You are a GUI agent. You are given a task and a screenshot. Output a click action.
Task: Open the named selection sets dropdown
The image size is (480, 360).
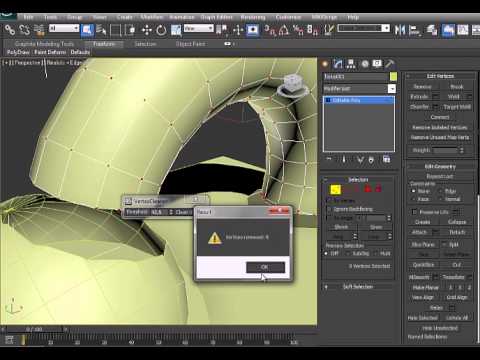click(386, 28)
